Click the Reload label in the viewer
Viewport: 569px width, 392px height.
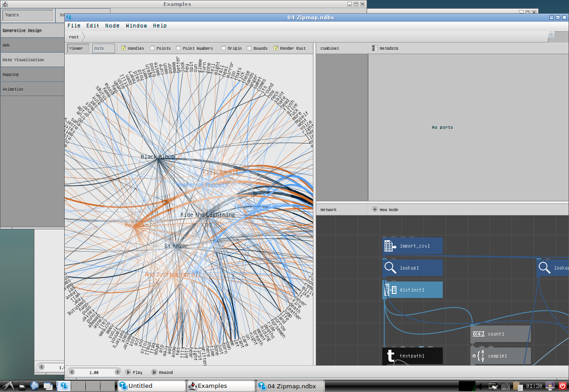pos(134,225)
